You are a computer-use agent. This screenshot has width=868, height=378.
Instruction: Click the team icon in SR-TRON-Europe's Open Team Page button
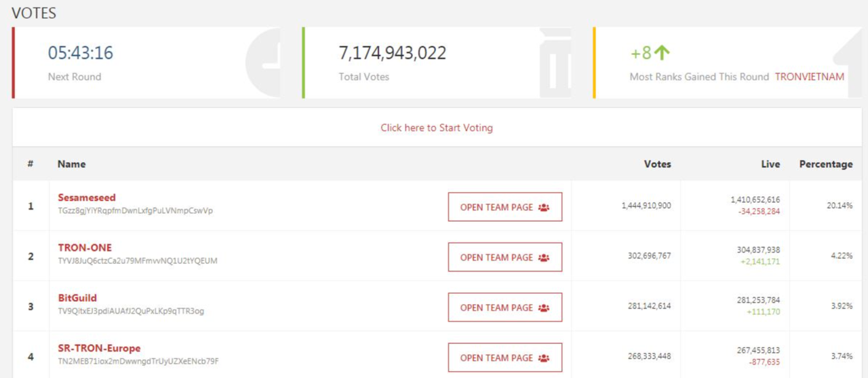544,358
